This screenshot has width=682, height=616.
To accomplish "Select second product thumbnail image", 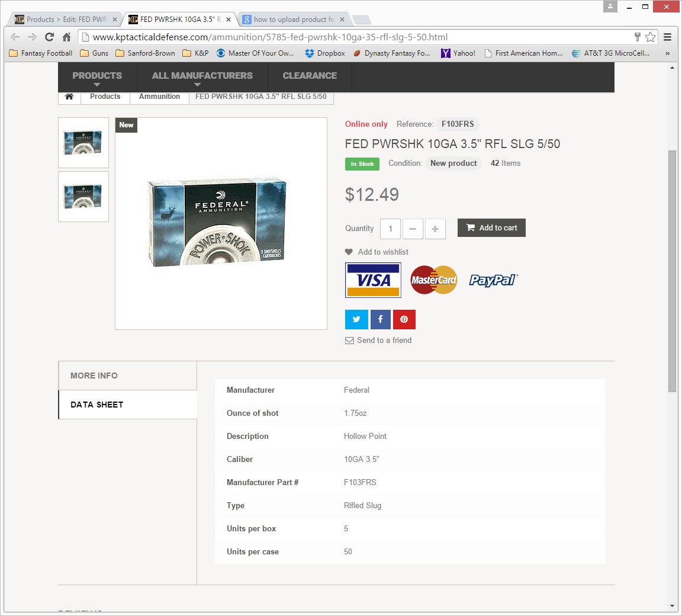I will (83, 197).
